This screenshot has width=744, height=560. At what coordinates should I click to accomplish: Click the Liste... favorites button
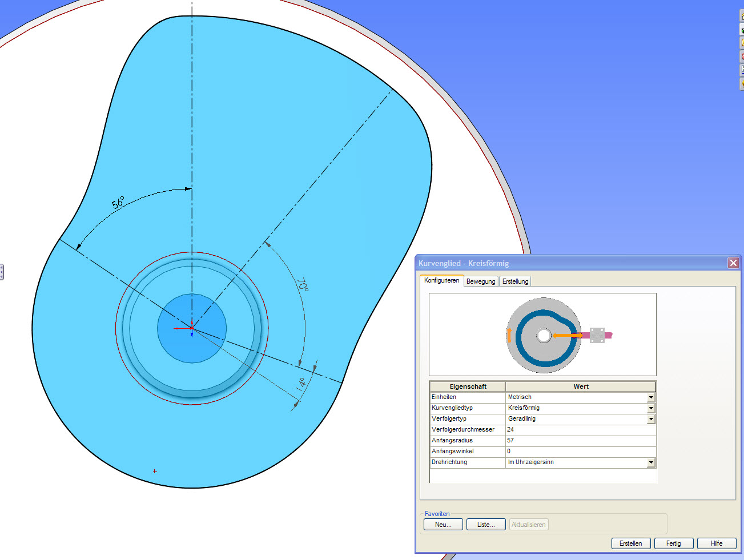pos(486,525)
